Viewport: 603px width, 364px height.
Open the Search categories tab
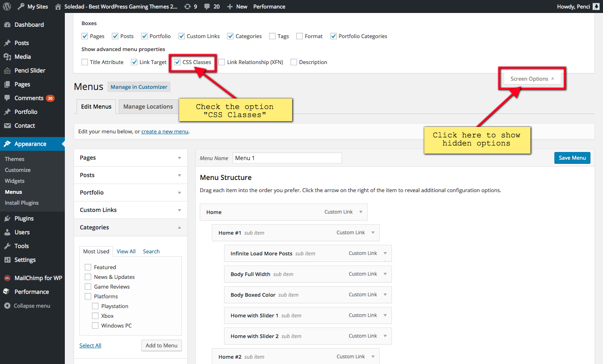coord(151,251)
